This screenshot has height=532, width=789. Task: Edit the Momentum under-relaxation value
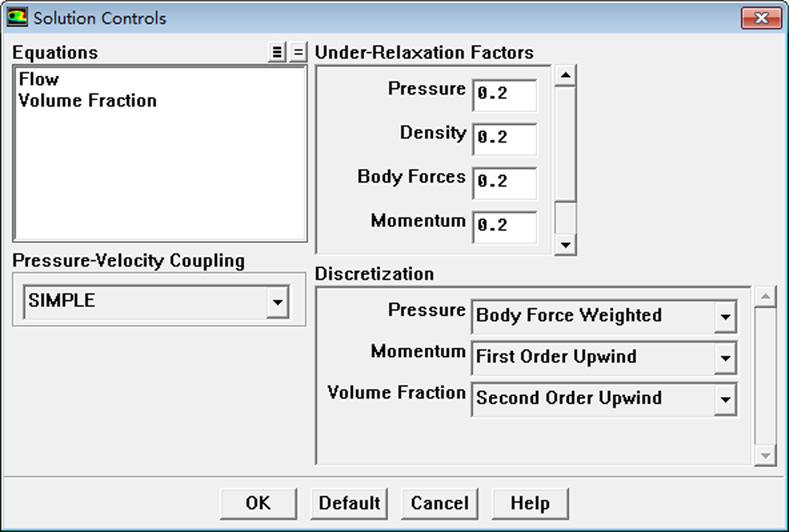coord(504,226)
